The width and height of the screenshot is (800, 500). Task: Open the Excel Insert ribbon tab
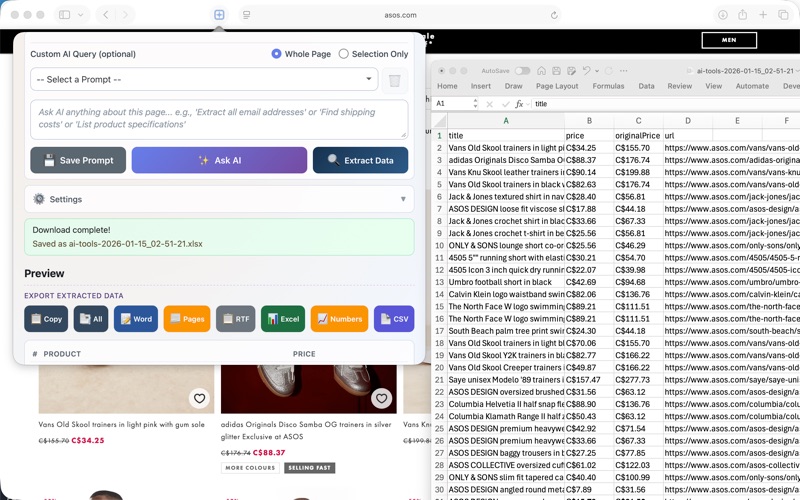tap(481, 86)
